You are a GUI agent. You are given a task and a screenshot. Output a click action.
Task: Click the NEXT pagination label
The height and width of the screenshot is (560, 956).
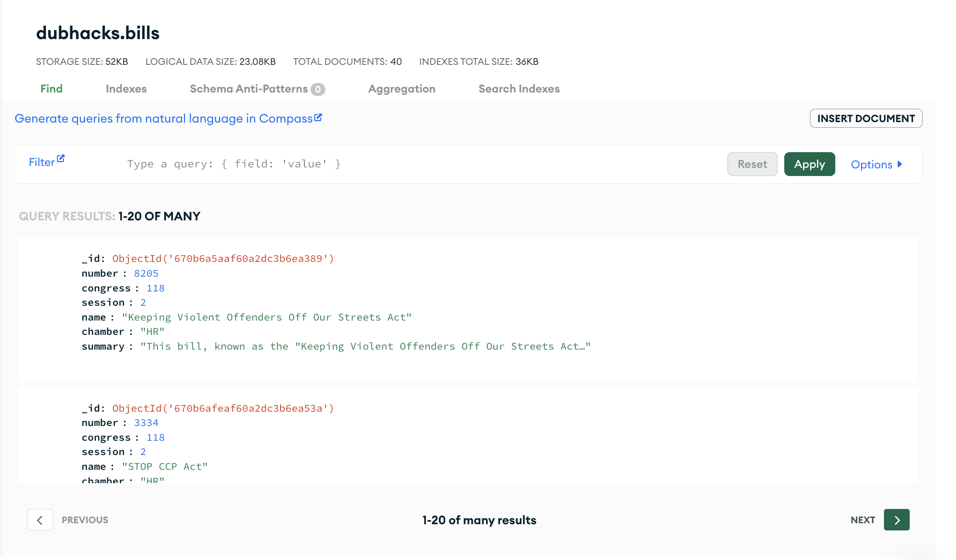click(862, 520)
